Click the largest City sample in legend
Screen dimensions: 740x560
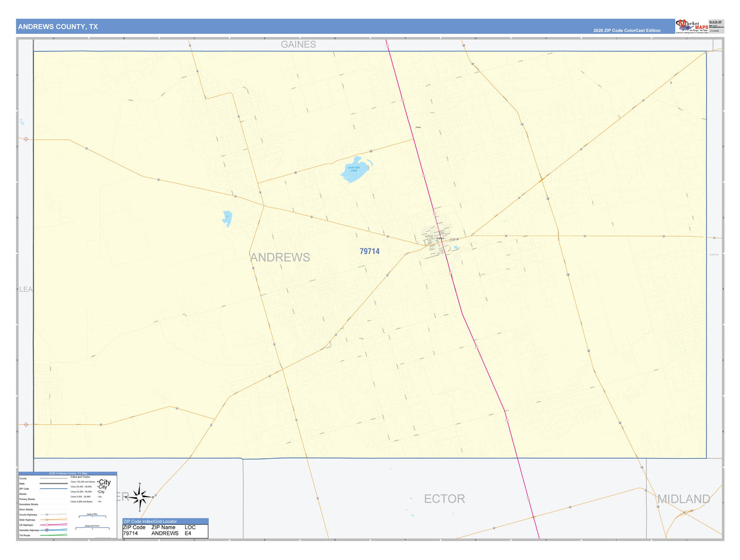click(x=104, y=482)
